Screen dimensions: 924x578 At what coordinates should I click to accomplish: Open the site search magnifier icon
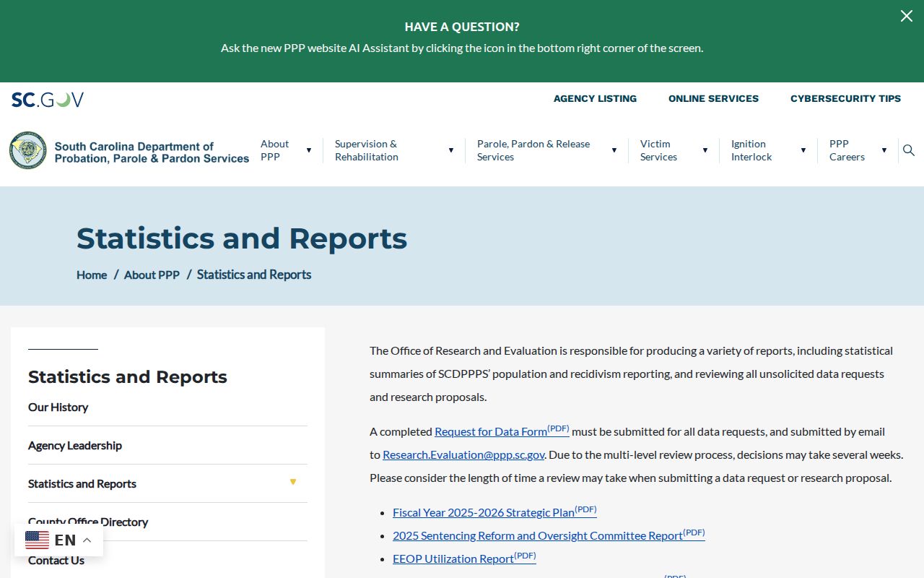(909, 150)
